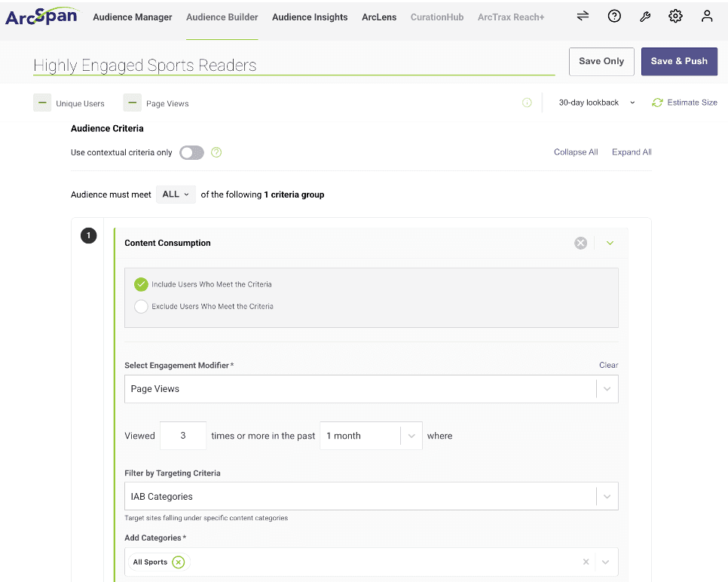Click the contextual criteria help icon
Screen dimensions: 728x582
coord(216,152)
